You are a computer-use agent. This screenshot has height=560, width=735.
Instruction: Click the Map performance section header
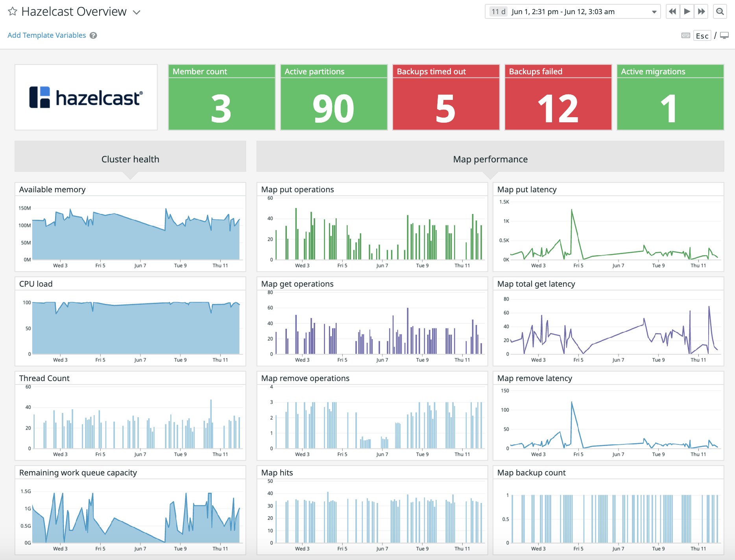click(x=490, y=159)
